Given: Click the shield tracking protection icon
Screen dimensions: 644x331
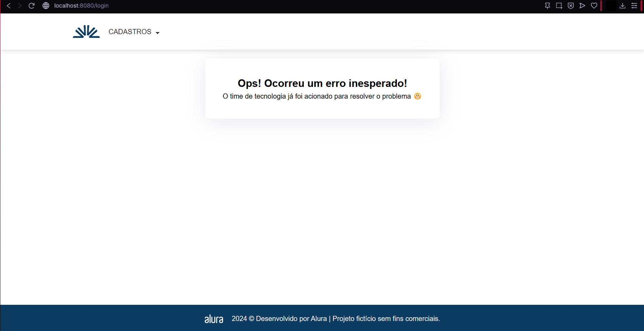Looking at the screenshot, I should 571,6.
